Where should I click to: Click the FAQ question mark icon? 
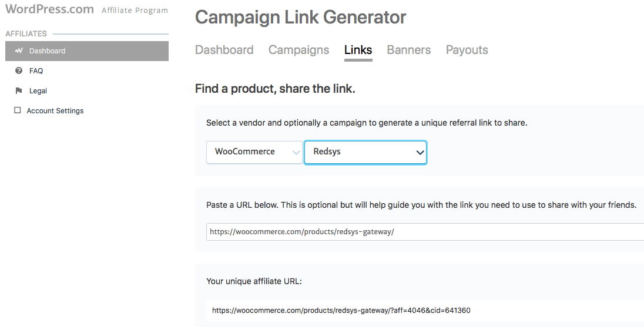[19, 71]
